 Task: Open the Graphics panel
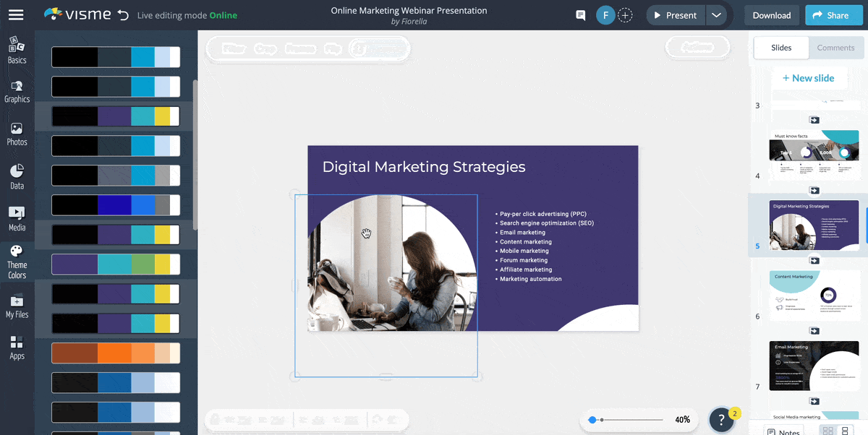click(x=17, y=91)
